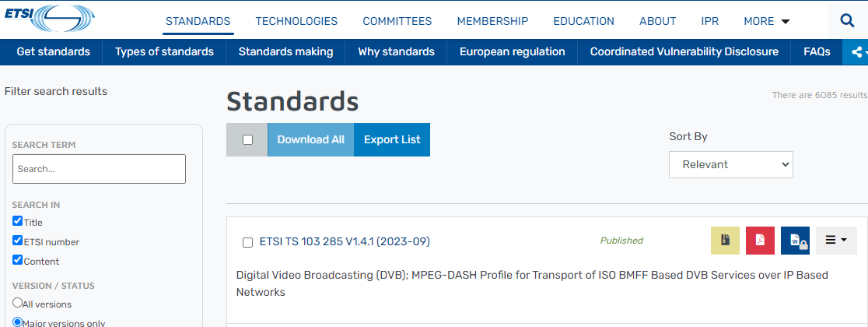Click the locked Word document icon
This screenshot has width=868, height=327.
[795, 241]
